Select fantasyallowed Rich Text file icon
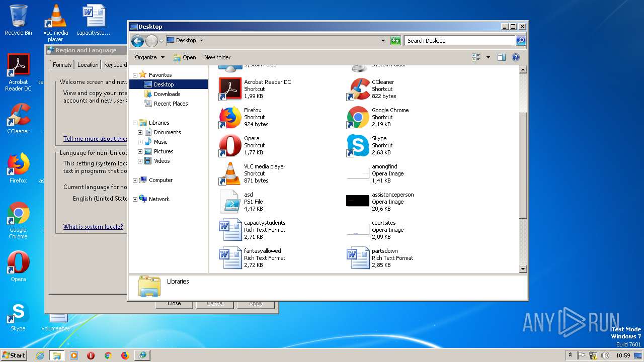Viewport: 644px width, 362px height. click(230, 258)
